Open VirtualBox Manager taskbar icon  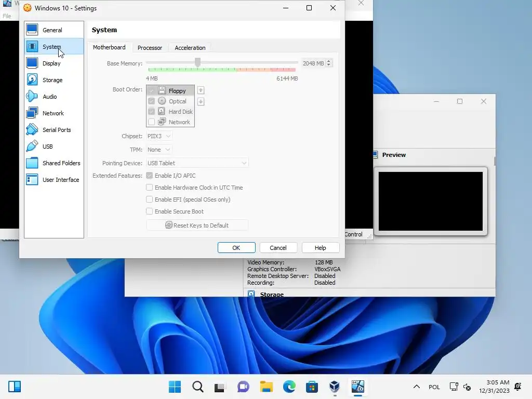pos(335,387)
